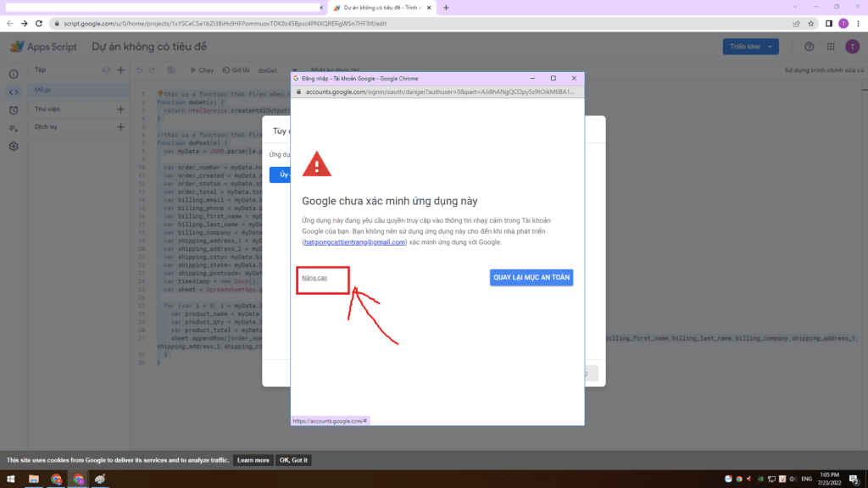The width and height of the screenshot is (868, 488).
Task: Save project with the floppy disk icon
Action: coord(171,70)
